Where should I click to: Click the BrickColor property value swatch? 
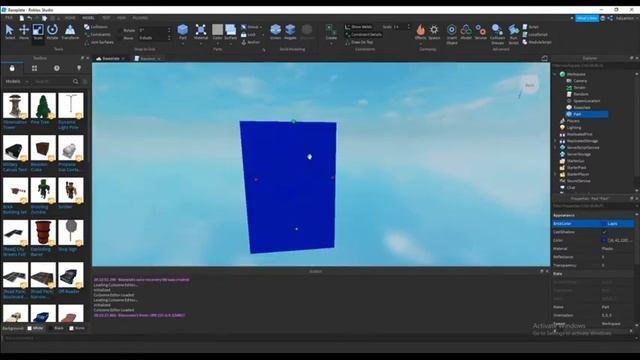point(604,224)
